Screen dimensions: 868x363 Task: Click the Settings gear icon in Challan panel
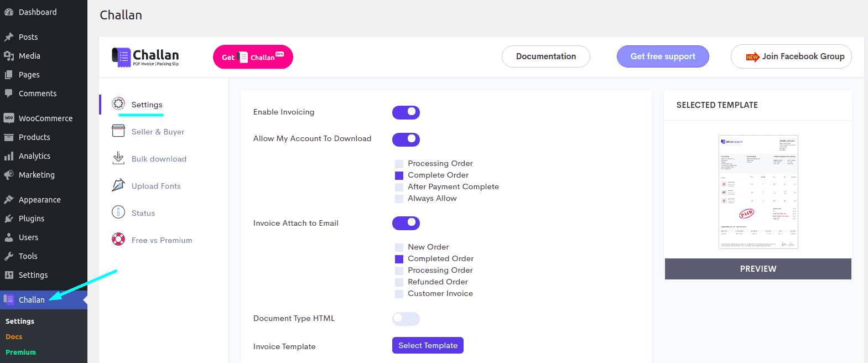pos(118,103)
